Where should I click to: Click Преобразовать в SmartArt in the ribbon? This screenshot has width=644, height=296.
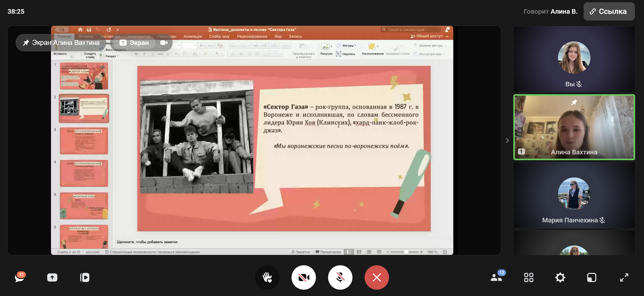pyautogui.click(x=304, y=51)
